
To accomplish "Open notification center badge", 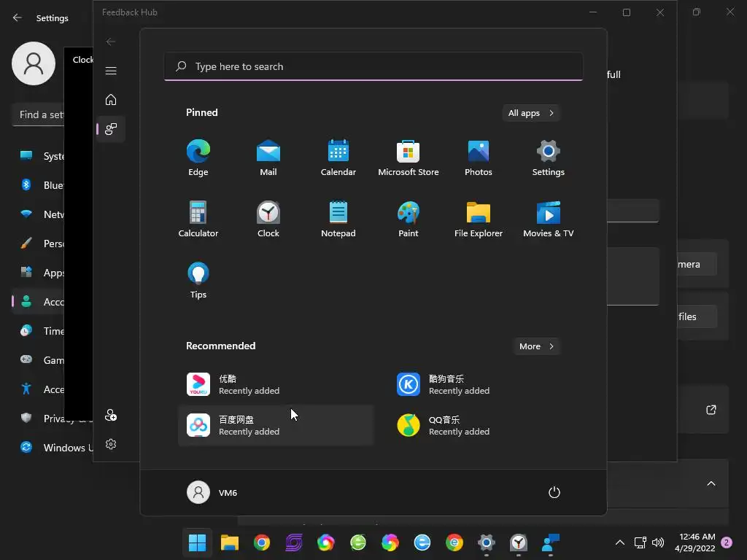I will click(x=727, y=542).
